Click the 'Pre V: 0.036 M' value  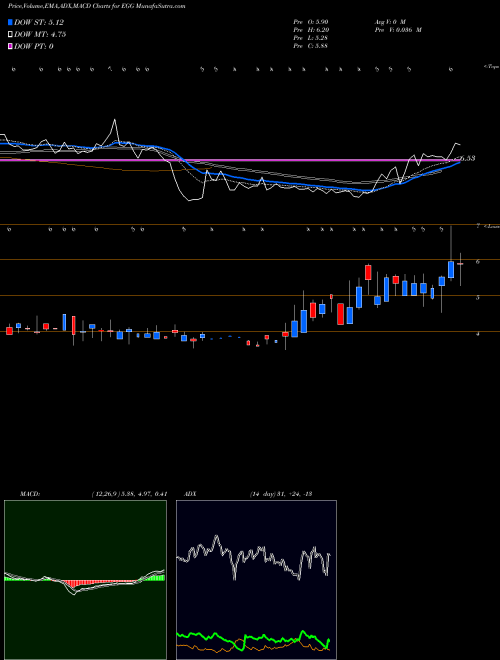point(397,29)
